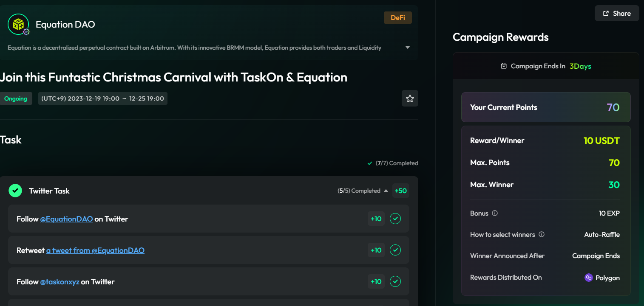Collapse the Twitter Task group arrow
This screenshot has height=306, width=644.
pos(386,191)
